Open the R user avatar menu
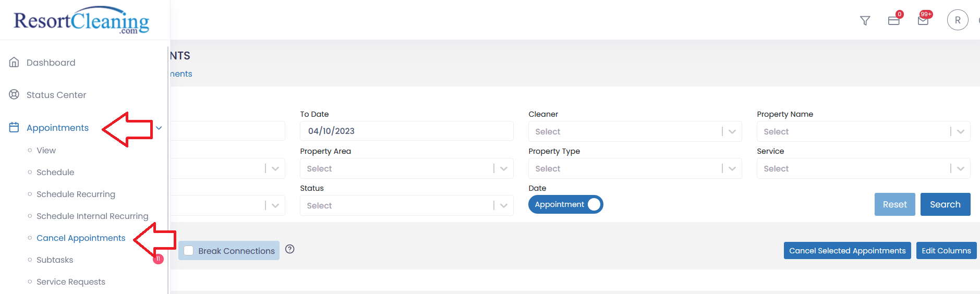This screenshot has height=294, width=980. click(x=958, y=20)
